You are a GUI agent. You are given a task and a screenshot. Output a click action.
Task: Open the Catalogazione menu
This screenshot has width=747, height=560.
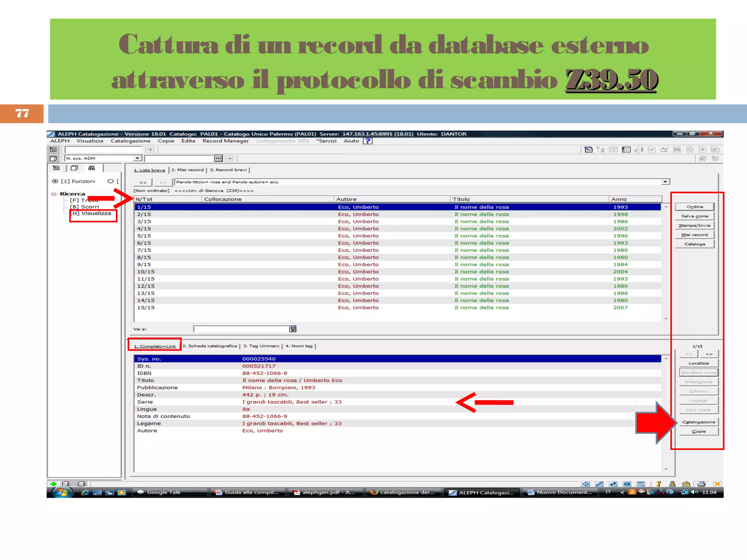pyautogui.click(x=131, y=141)
